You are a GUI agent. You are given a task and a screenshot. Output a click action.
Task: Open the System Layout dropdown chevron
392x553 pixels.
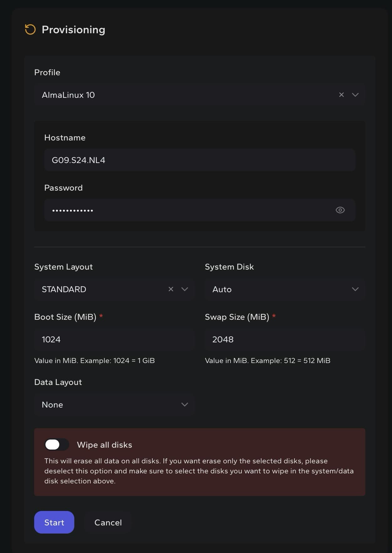coord(185,289)
